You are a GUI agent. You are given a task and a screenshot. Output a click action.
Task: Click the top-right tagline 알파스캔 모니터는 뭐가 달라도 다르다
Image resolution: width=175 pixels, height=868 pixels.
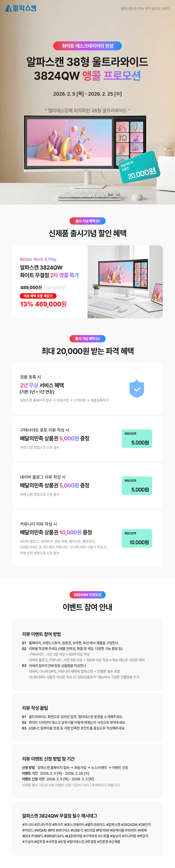(145, 8)
